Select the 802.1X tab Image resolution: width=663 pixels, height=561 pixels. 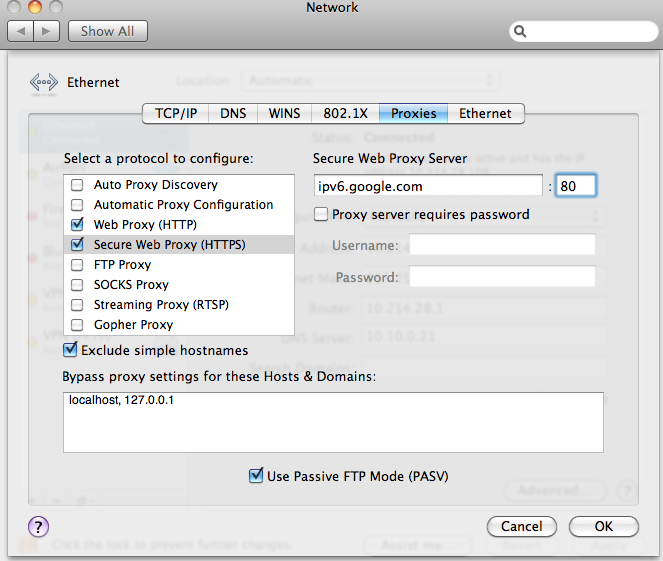tap(347, 113)
